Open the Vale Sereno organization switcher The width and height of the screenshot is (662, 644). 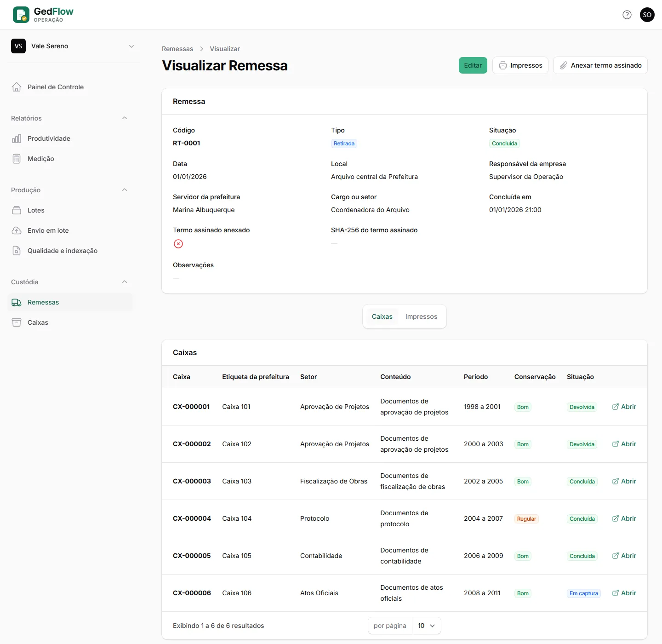tap(74, 46)
